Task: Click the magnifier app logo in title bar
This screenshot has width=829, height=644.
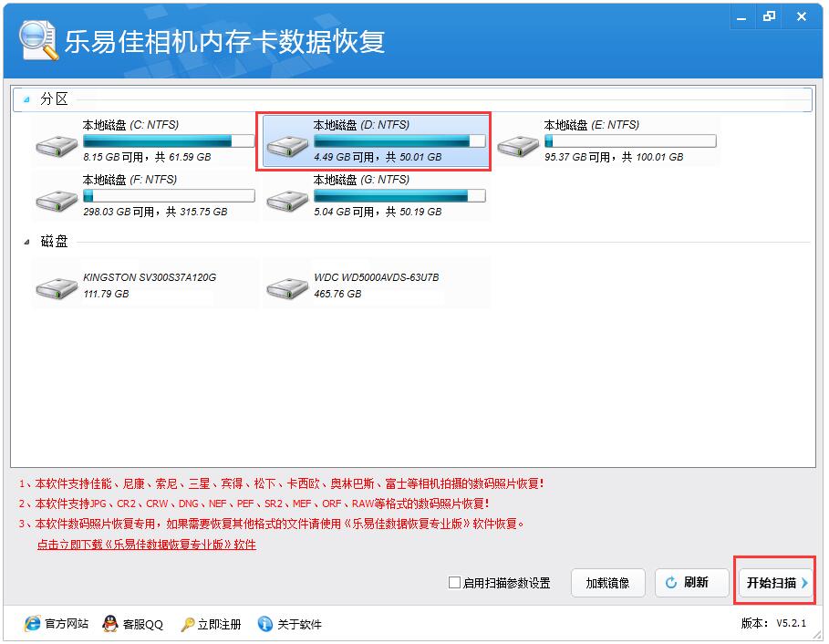Action: tap(37, 41)
